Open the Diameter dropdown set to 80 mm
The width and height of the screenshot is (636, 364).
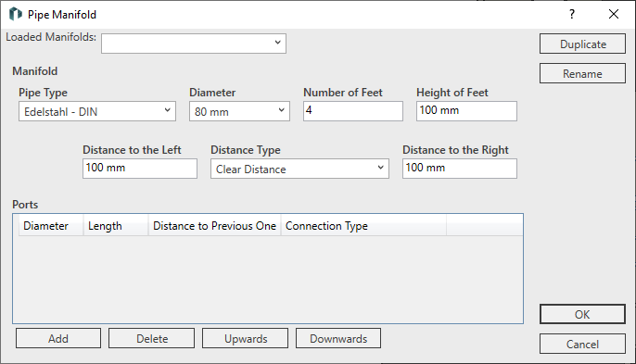pos(239,111)
